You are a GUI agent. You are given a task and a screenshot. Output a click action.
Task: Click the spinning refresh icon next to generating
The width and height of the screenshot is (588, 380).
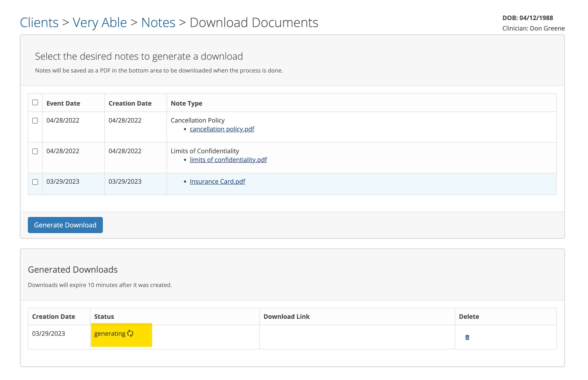tap(130, 334)
